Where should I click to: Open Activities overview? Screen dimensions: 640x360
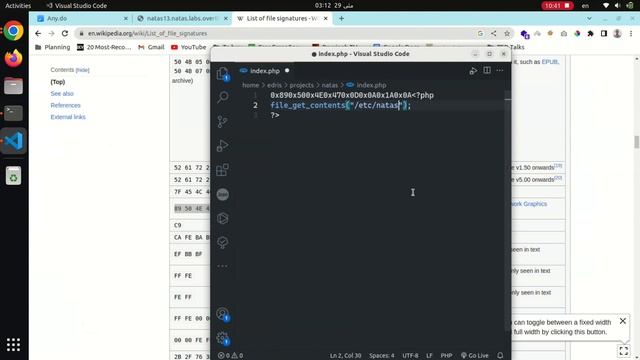(18, 6)
